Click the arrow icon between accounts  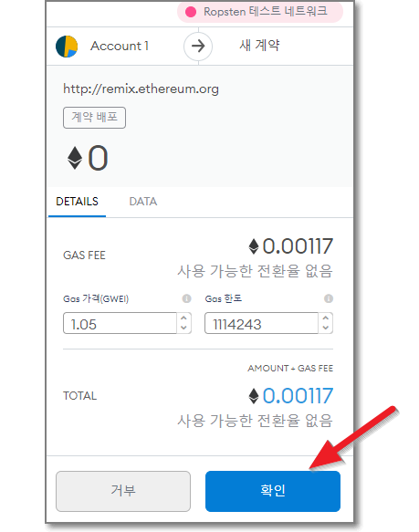(x=198, y=47)
